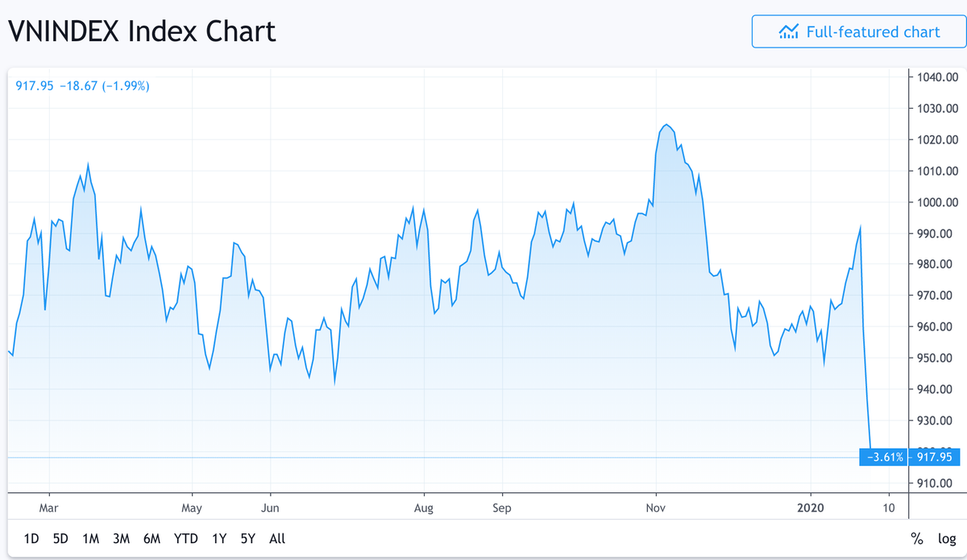The height and width of the screenshot is (560, 967).
Task: Click the chart icon in Full-featured button
Action: coord(788,32)
